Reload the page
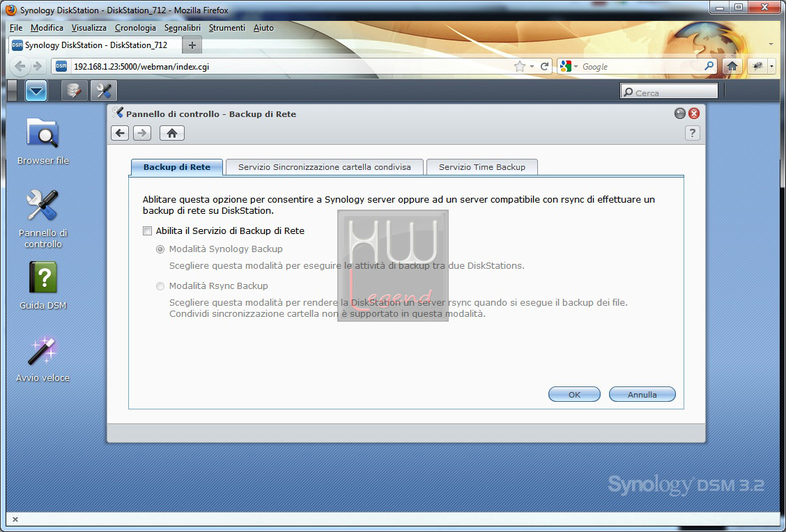Viewport: 786px width, 532px height. [544, 66]
